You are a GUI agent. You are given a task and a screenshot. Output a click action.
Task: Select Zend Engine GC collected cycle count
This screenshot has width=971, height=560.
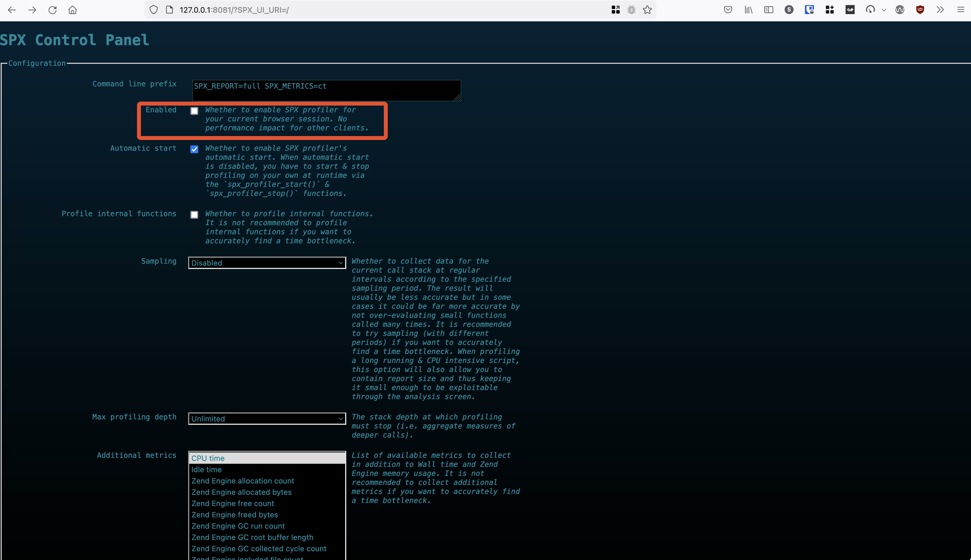pyautogui.click(x=267, y=548)
